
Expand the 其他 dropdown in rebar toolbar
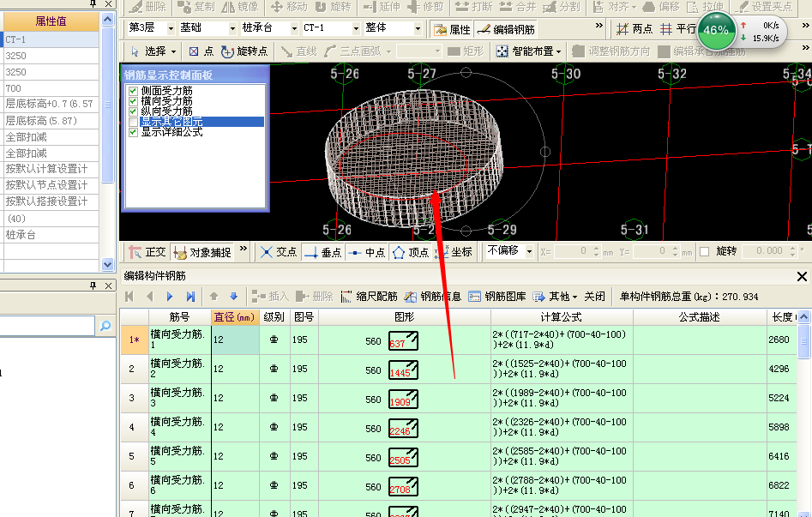point(574,297)
